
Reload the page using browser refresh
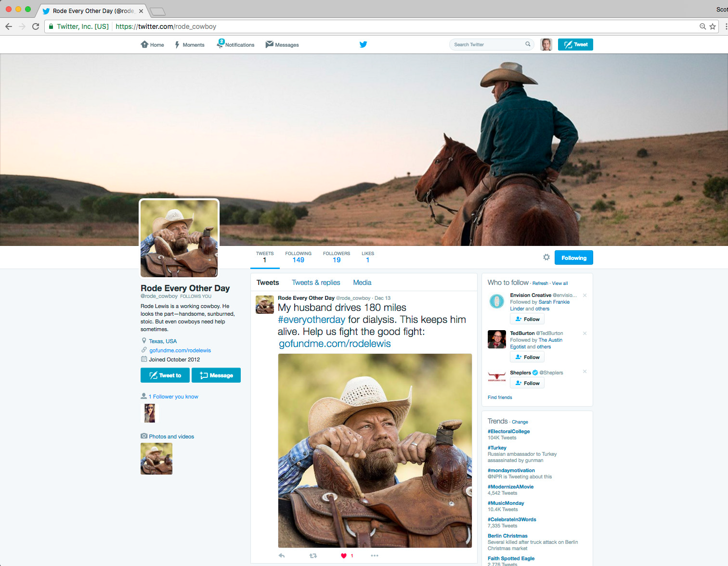tap(36, 26)
